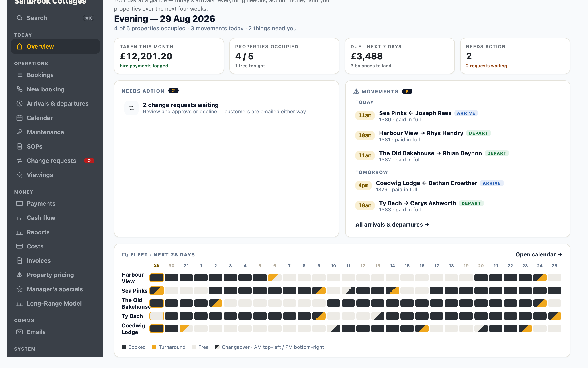The height and width of the screenshot is (368, 588).
Task: Open the Costs page
Action: [x=55, y=246]
